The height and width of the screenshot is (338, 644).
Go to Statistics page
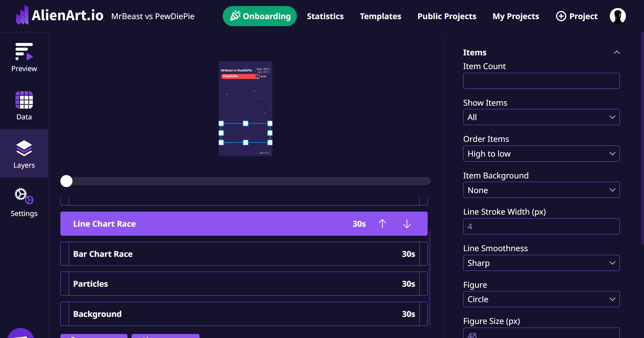(x=325, y=16)
